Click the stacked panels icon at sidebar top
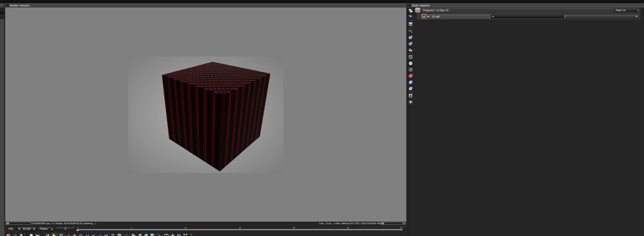 (x=411, y=10)
